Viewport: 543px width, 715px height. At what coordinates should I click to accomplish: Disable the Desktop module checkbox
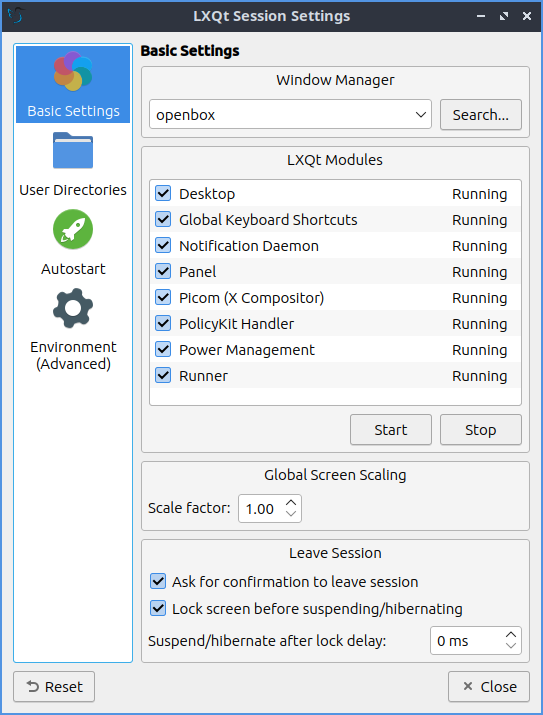(x=163, y=193)
